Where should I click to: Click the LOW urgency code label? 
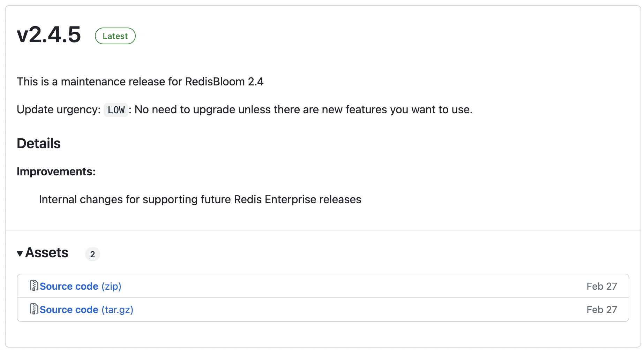click(x=116, y=110)
